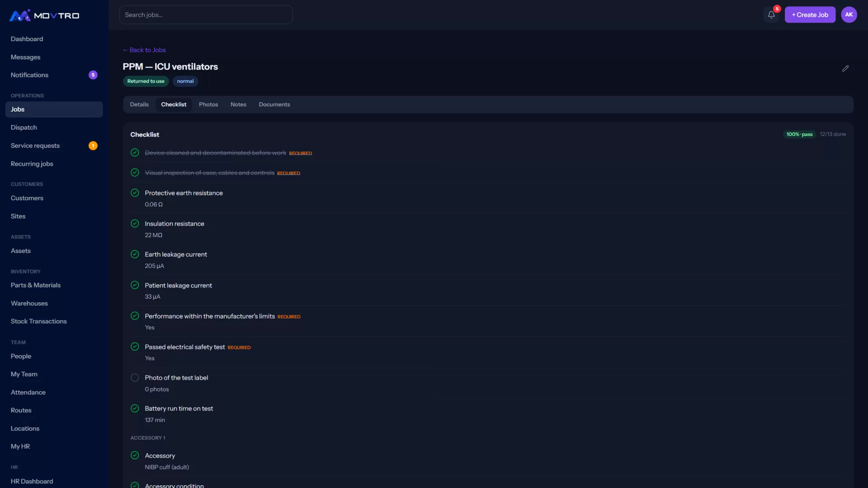Open Recurring jobs in the sidebar
The image size is (868, 488).
(x=54, y=164)
